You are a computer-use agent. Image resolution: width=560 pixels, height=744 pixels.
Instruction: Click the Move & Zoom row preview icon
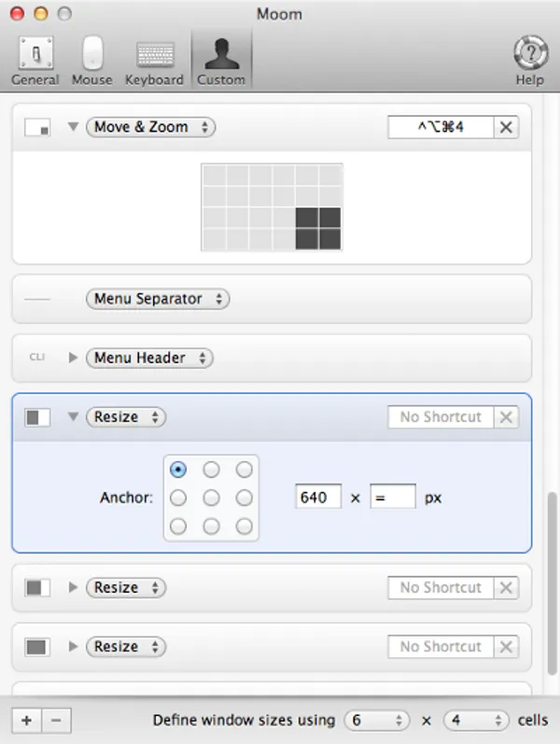point(37,127)
